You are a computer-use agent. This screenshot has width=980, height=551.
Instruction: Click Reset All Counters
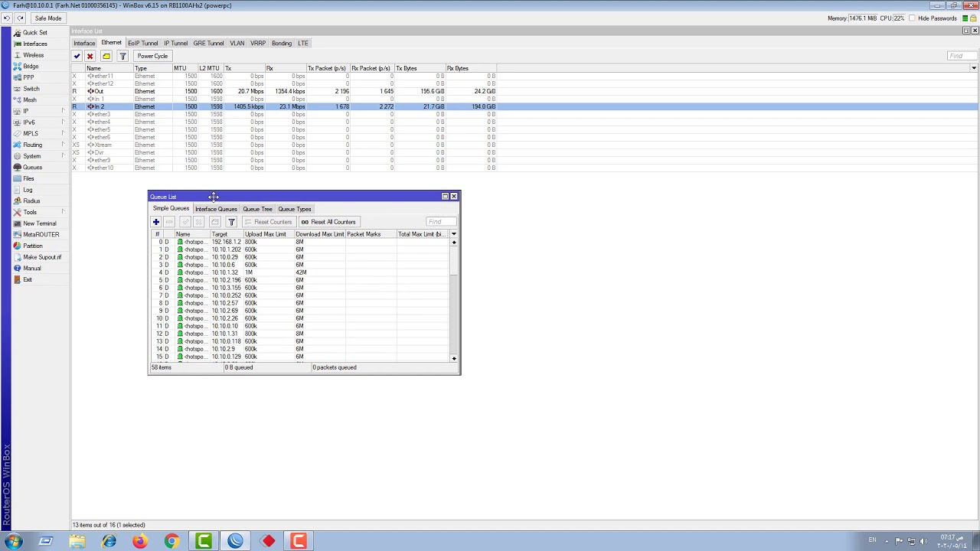coord(328,222)
